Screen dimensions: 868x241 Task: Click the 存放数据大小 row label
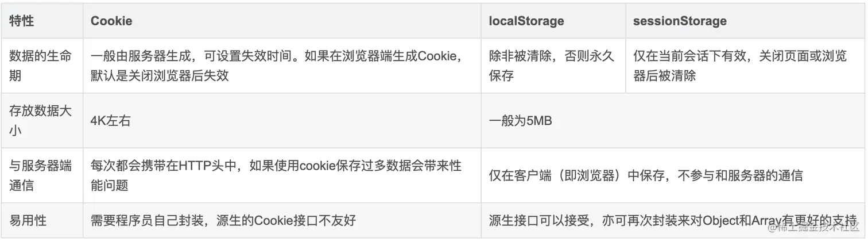(x=41, y=121)
